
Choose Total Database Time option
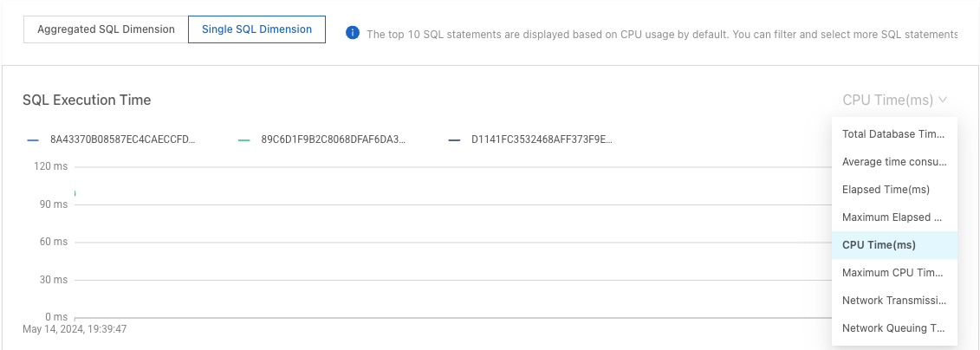[x=894, y=133]
